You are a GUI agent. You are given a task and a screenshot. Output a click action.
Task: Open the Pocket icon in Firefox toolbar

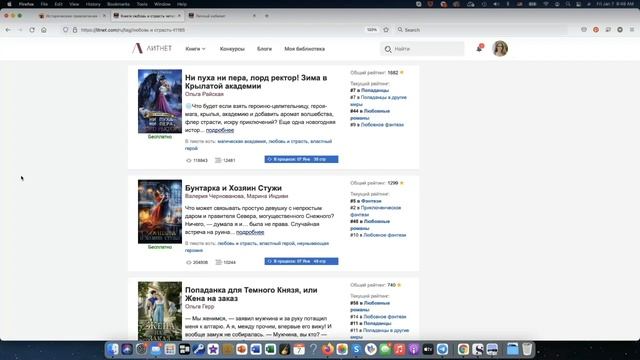(584, 29)
